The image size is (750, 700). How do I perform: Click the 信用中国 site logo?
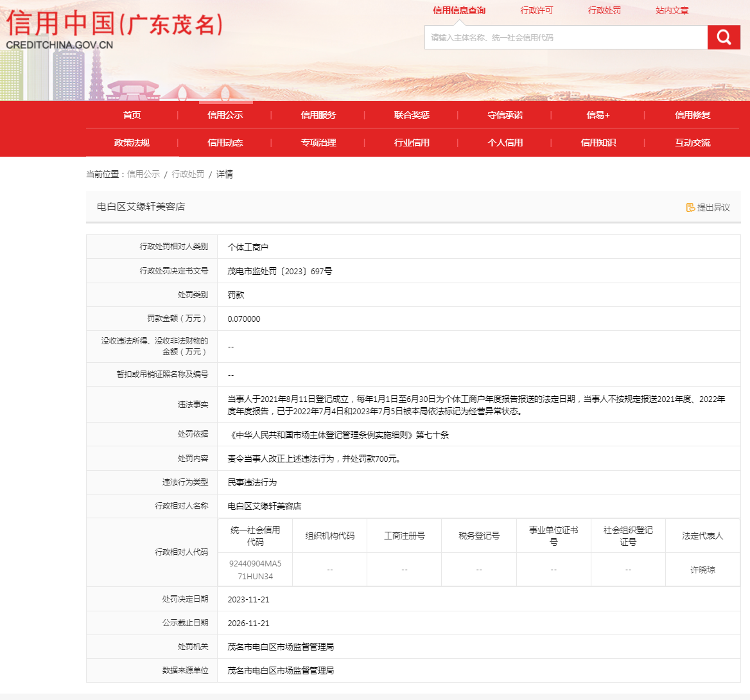[114, 30]
